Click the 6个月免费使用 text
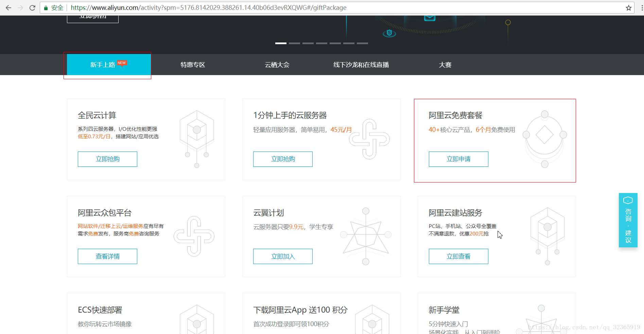Image resolution: width=644 pixels, height=334 pixels. click(495, 130)
